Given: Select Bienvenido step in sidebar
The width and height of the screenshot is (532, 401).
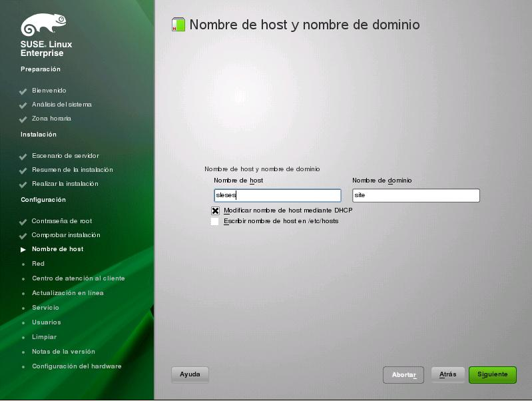Looking at the screenshot, I should point(49,91).
